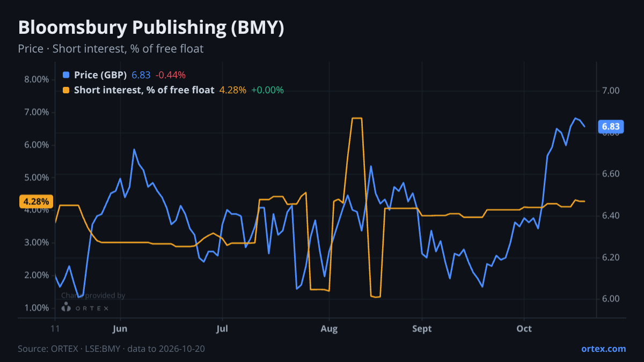Click the blue Price (GBP) legend swatch

(66, 75)
